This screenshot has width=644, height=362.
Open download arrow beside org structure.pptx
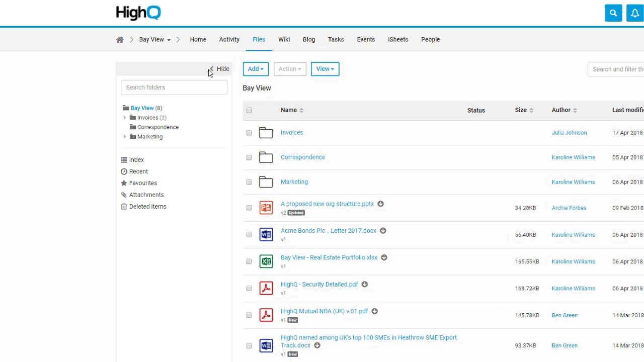380,204
